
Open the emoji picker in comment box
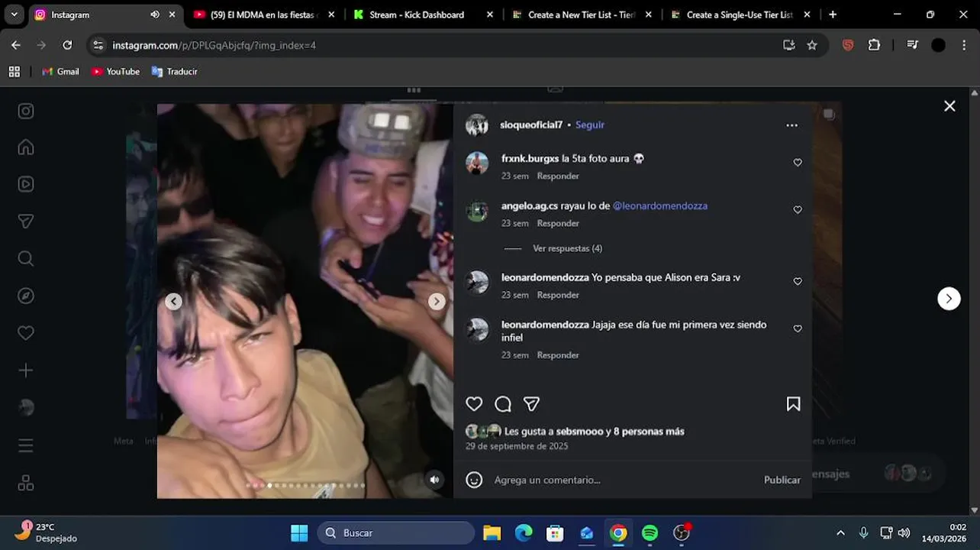point(474,480)
